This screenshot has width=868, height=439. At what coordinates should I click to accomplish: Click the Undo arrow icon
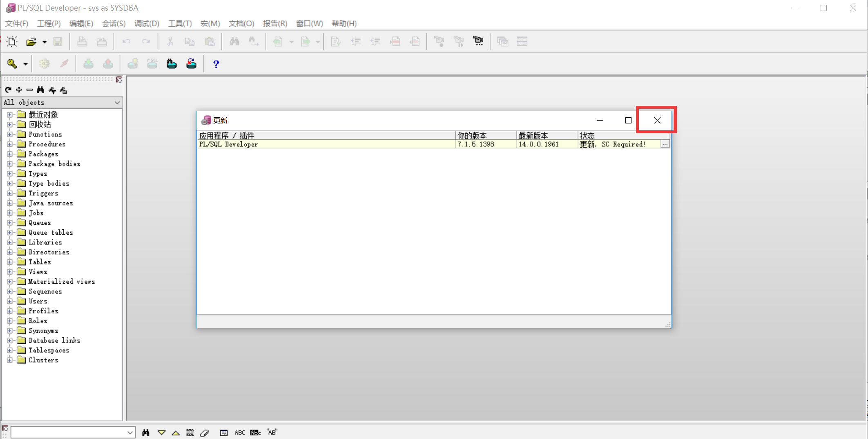[126, 41]
